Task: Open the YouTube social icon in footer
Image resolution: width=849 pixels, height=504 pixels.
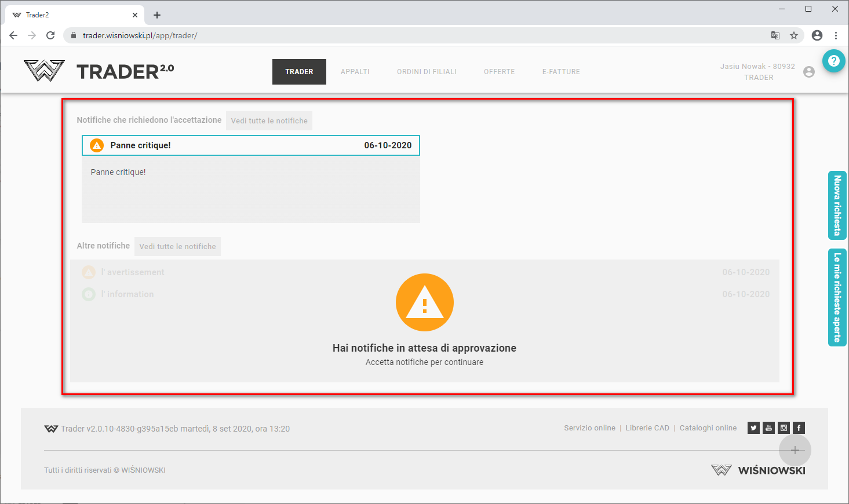Action: tap(768, 428)
